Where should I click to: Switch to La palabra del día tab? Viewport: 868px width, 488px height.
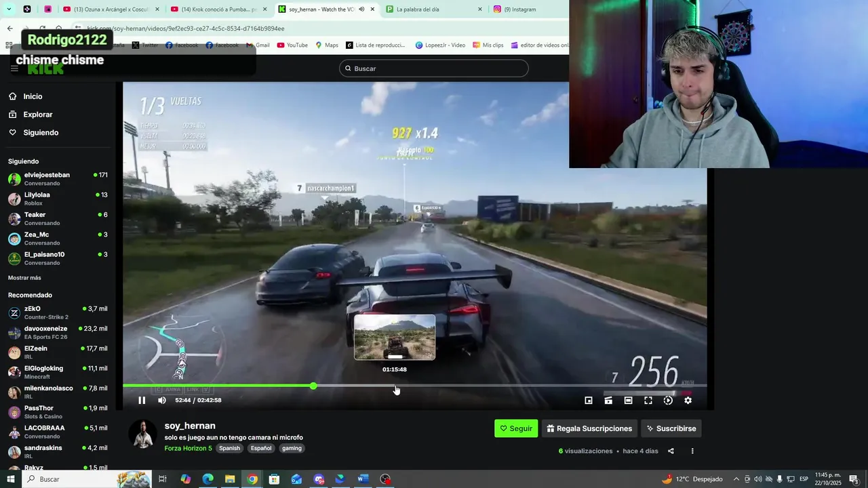coord(435,9)
